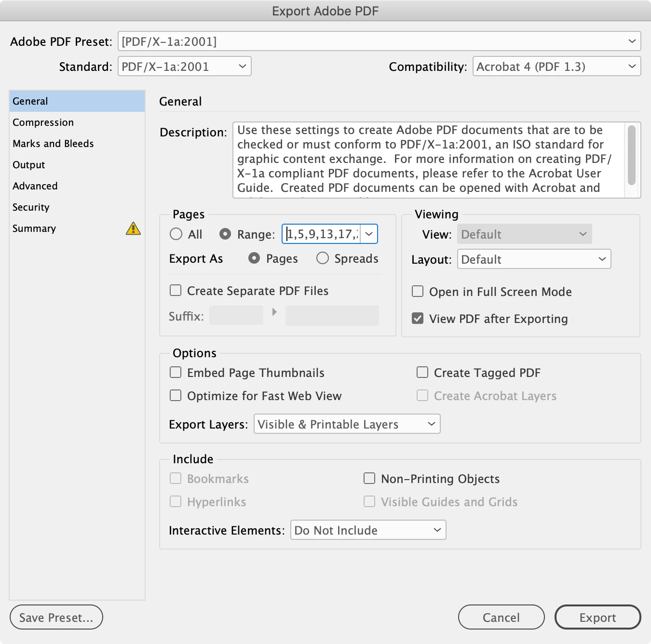Select the General category

click(77, 101)
